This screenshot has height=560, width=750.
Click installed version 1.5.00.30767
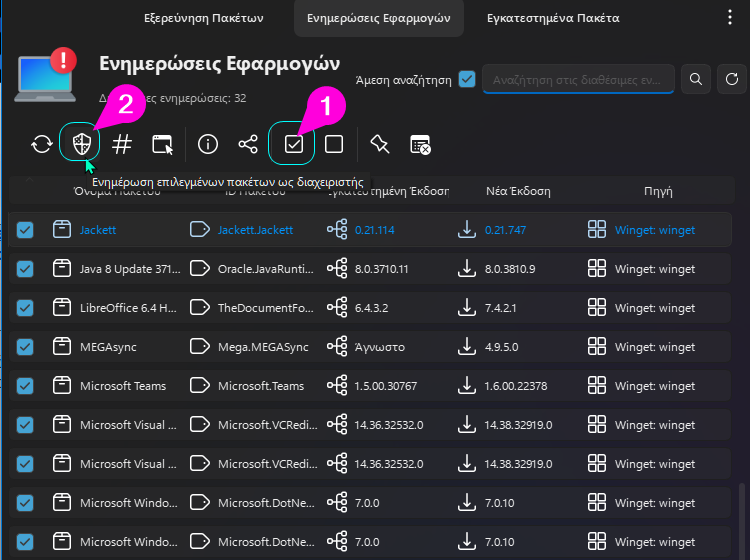click(x=386, y=386)
